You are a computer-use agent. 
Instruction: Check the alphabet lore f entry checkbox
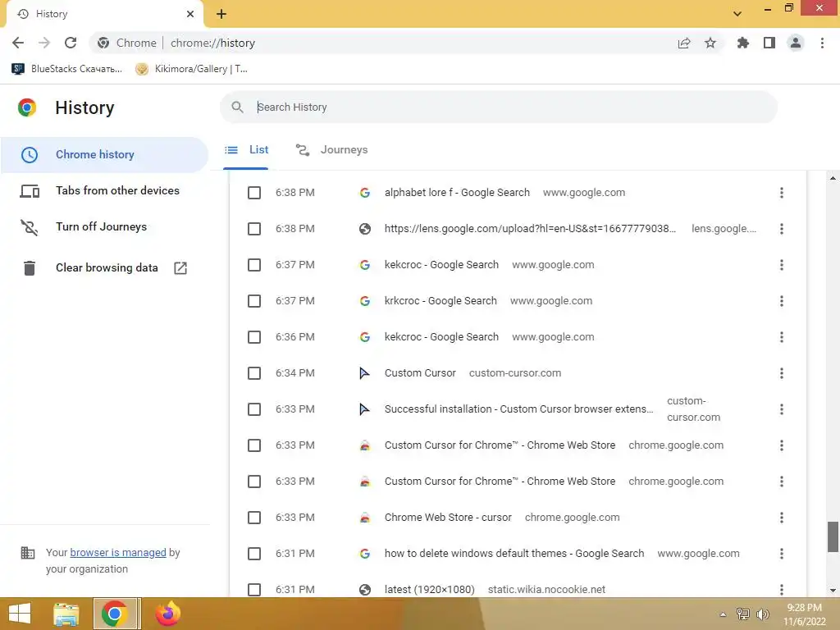(254, 193)
